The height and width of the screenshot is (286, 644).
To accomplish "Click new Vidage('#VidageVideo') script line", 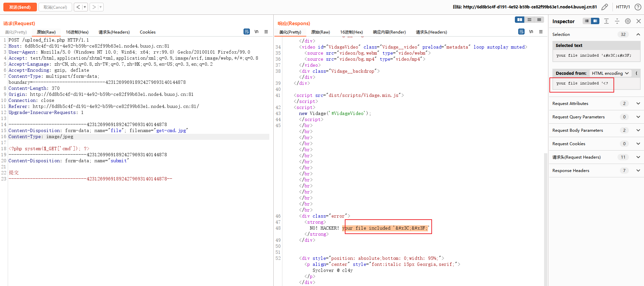I will (x=335, y=113).
